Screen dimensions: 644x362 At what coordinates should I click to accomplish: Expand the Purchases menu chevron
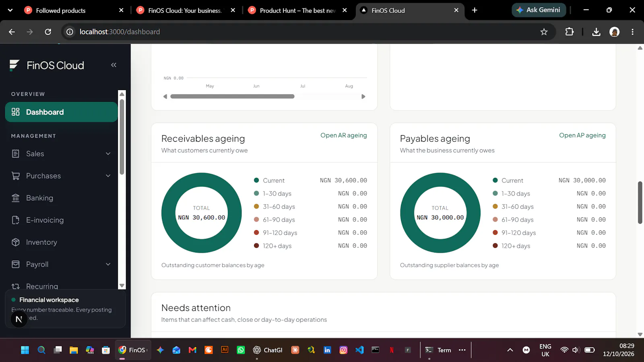[x=108, y=176]
